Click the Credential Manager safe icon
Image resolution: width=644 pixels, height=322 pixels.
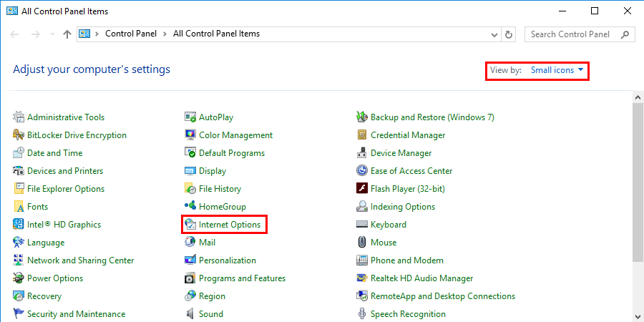pos(362,135)
